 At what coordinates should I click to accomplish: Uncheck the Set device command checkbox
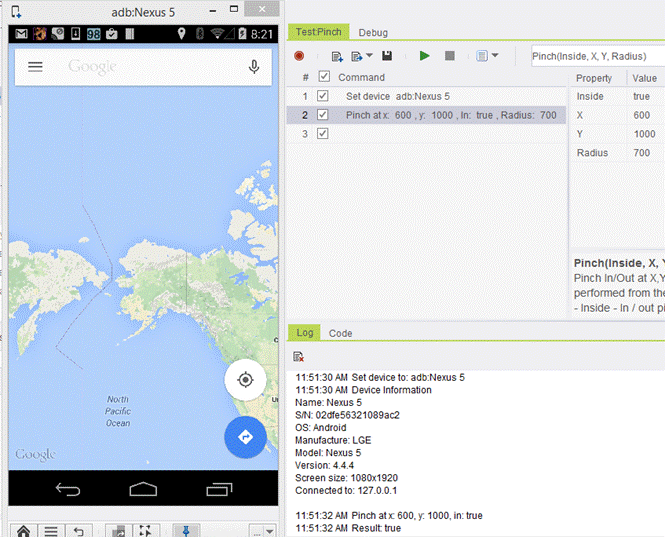(x=322, y=96)
